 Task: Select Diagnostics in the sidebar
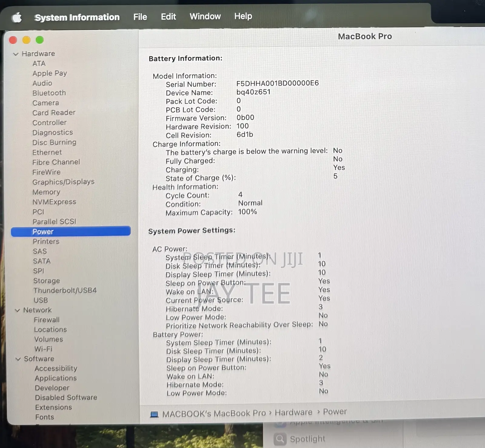(53, 133)
